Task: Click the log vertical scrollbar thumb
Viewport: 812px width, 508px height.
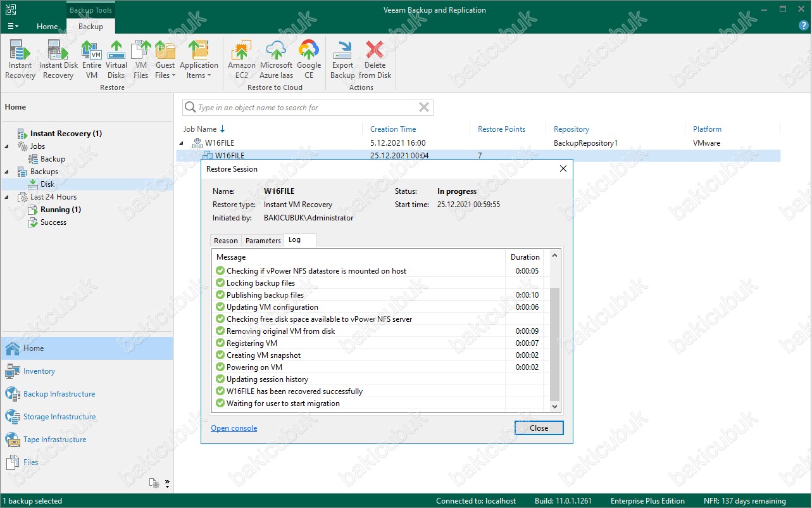Action: (x=554, y=344)
